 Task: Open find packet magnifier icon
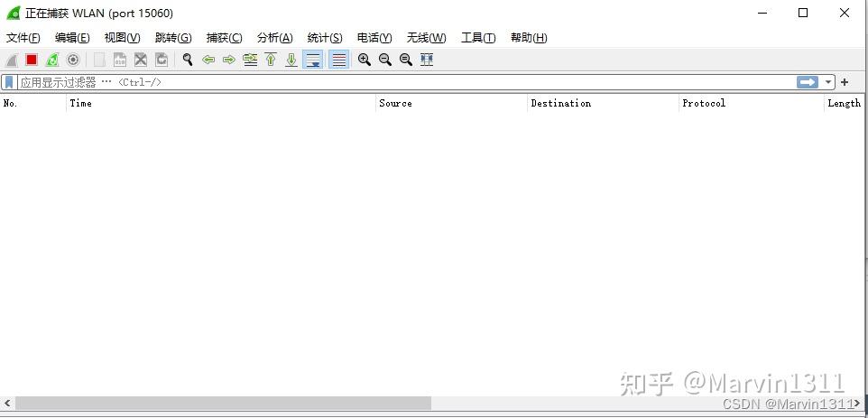188,60
